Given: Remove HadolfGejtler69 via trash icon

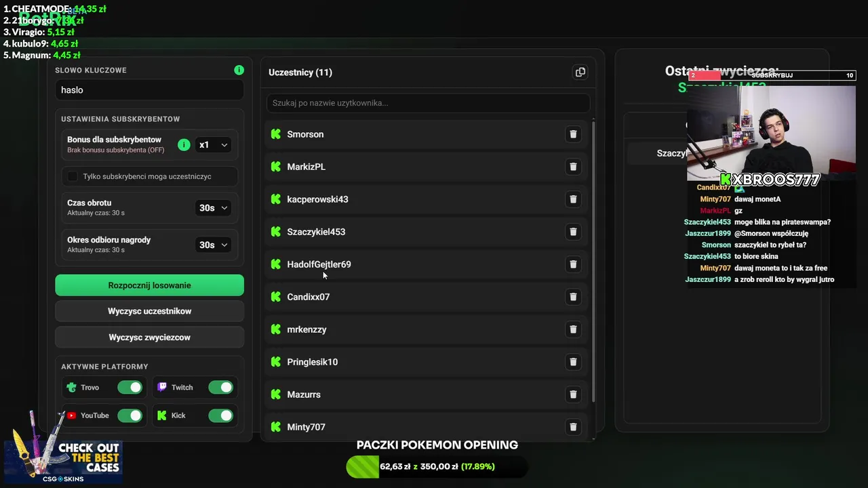Looking at the screenshot, I should pyautogui.click(x=573, y=264).
